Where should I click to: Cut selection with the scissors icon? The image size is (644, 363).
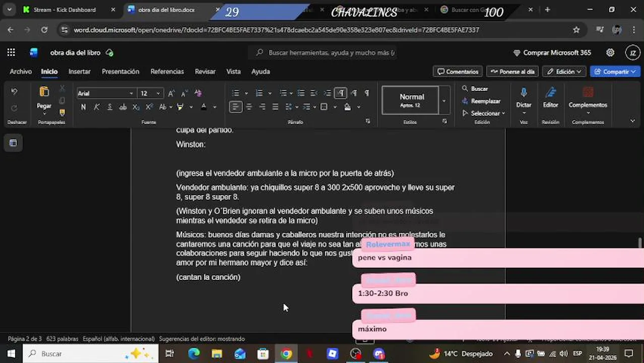62,89
